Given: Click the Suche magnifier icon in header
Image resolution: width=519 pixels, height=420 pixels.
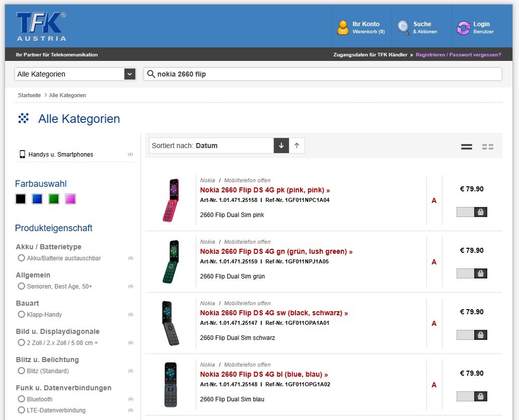Looking at the screenshot, I should [404, 28].
